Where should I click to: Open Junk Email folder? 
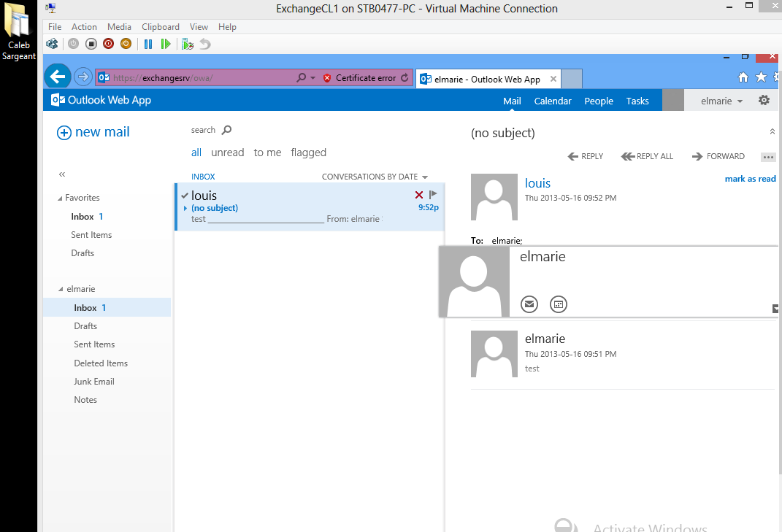[93, 382]
